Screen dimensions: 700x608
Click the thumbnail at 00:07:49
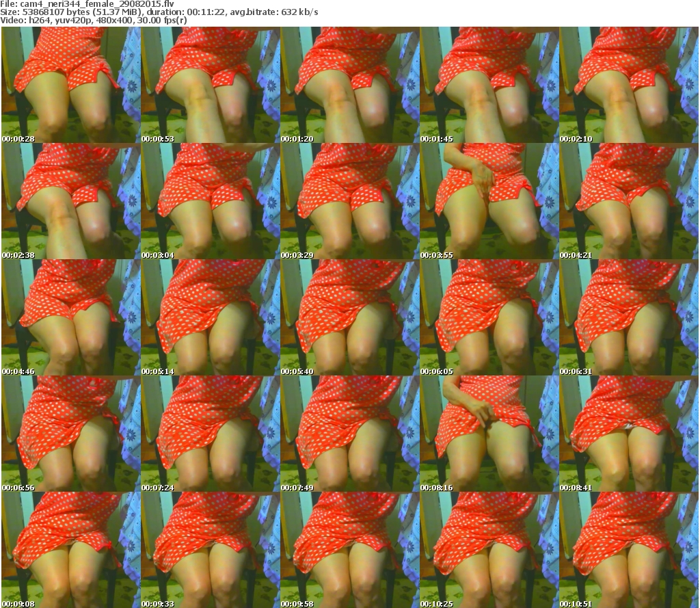coord(350,434)
